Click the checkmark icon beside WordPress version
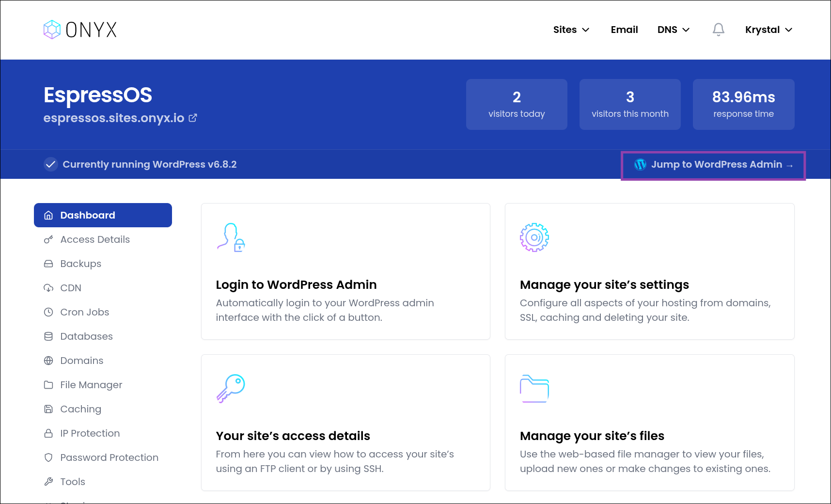 pos(51,164)
